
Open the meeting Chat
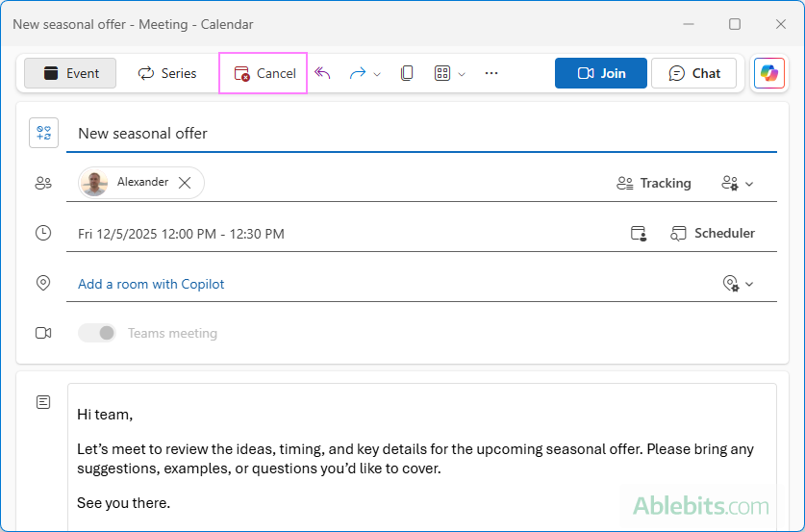tap(694, 73)
